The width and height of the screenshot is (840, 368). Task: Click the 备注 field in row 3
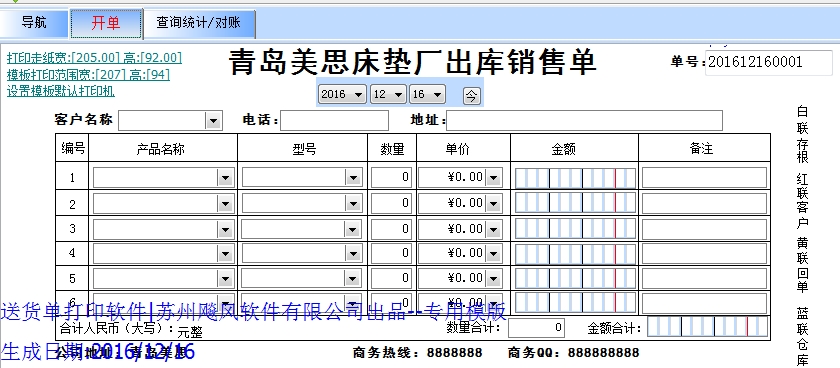click(x=704, y=229)
